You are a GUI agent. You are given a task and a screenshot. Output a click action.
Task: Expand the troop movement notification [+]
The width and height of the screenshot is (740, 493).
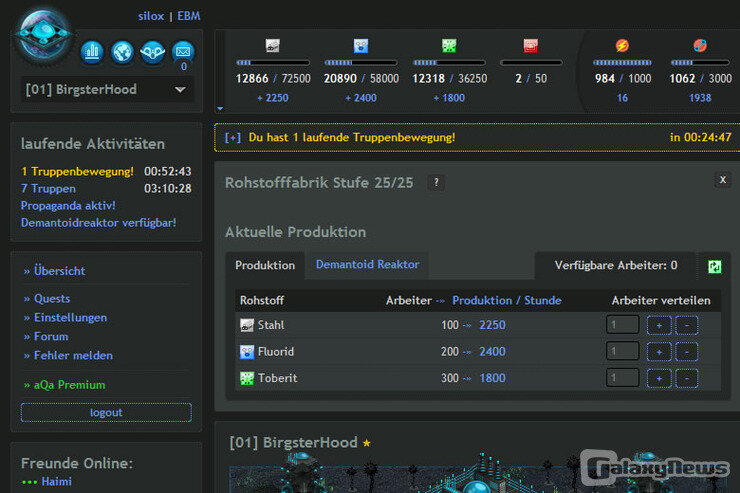coord(232,137)
